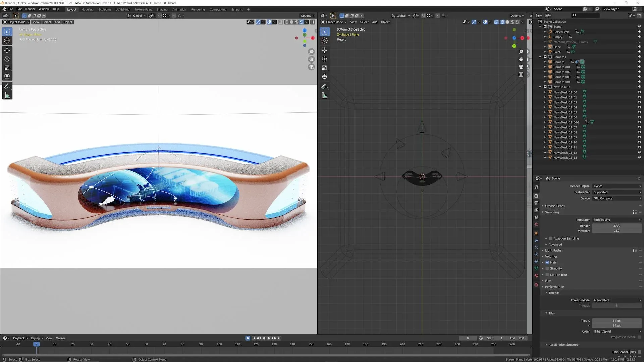Select the Rotate tool in left viewport
Screen dimensions: 644x362
coord(7,59)
